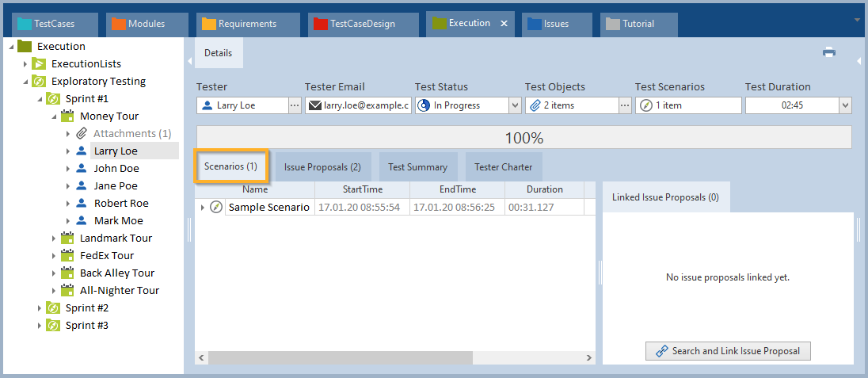868x378 pixels.
Task: Expand the Sprint #3 tree node
Action: (x=40, y=326)
